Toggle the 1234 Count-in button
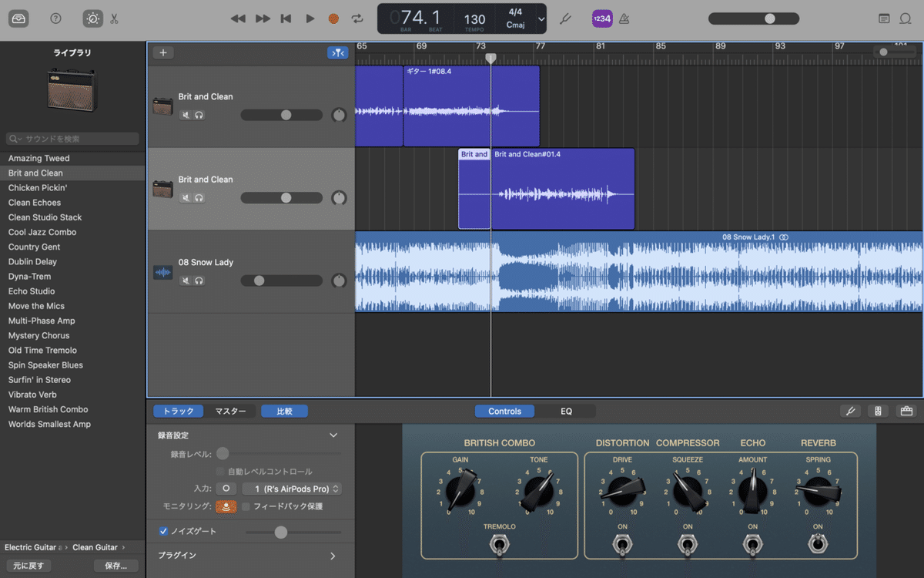 coord(602,18)
